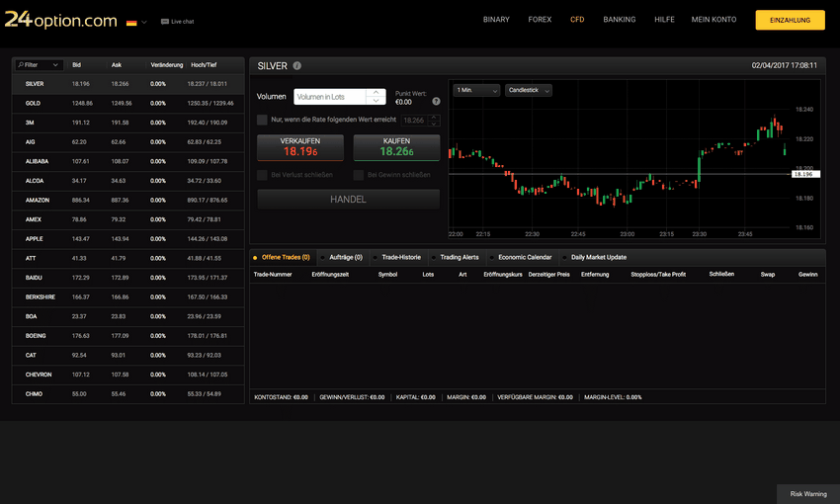This screenshot has height=504, width=840.
Task: Select the ALCOA asset row
Action: [128, 181]
